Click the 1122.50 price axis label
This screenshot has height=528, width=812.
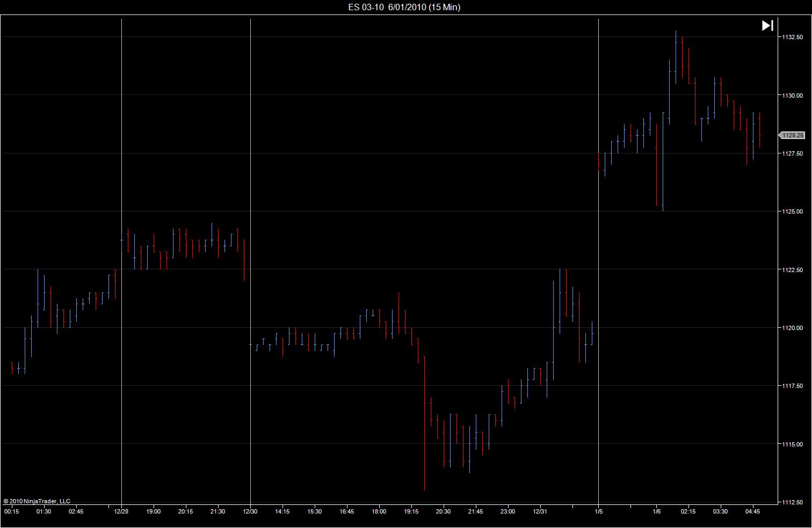tap(793, 270)
